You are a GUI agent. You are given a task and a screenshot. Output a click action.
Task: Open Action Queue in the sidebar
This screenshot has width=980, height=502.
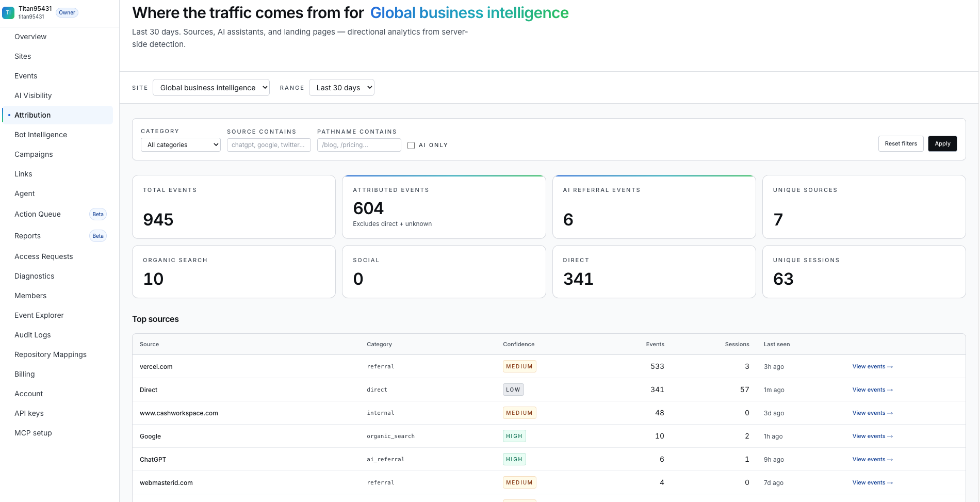tap(57, 214)
